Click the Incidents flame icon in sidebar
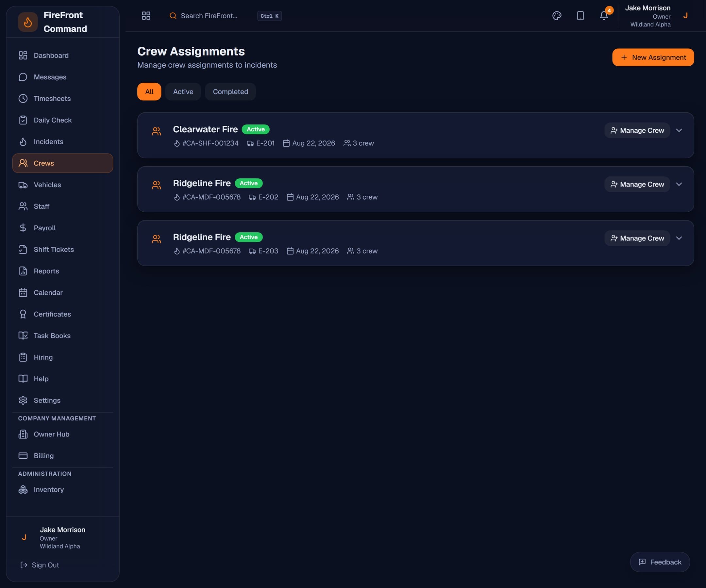This screenshot has height=588, width=706. [x=23, y=141]
